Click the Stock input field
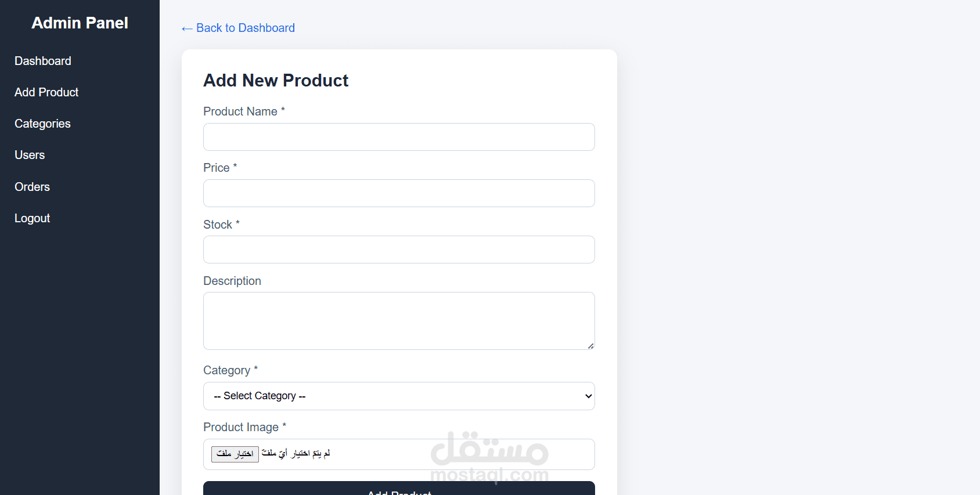Viewport: 980px width, 495px height. (399, 250)
